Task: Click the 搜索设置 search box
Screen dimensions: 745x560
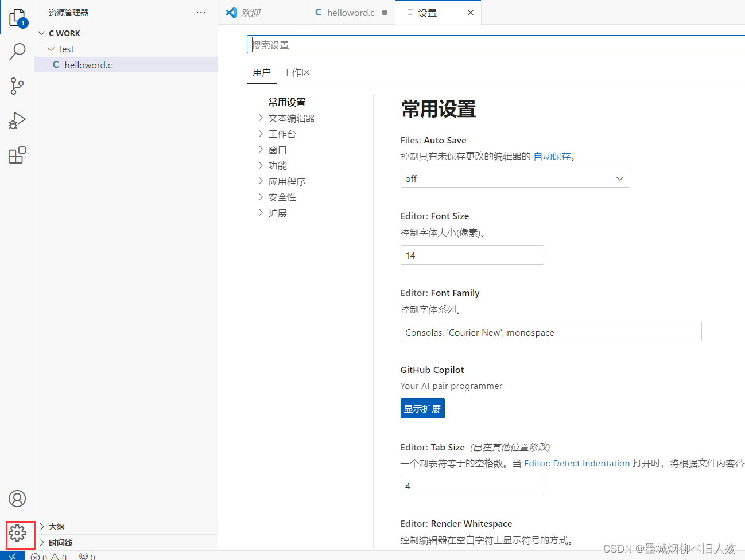Action: point(496,45)
